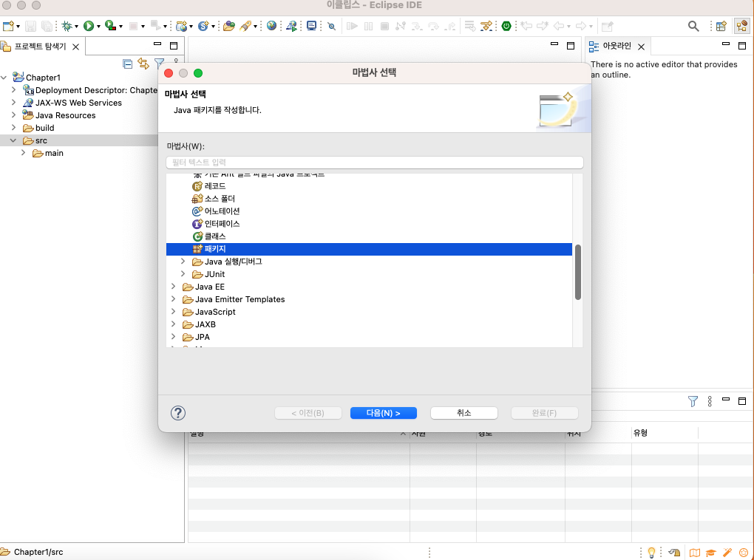Click Collapse All in project explorer
This screenshot has width=754, height=560.
click(127, 64)
